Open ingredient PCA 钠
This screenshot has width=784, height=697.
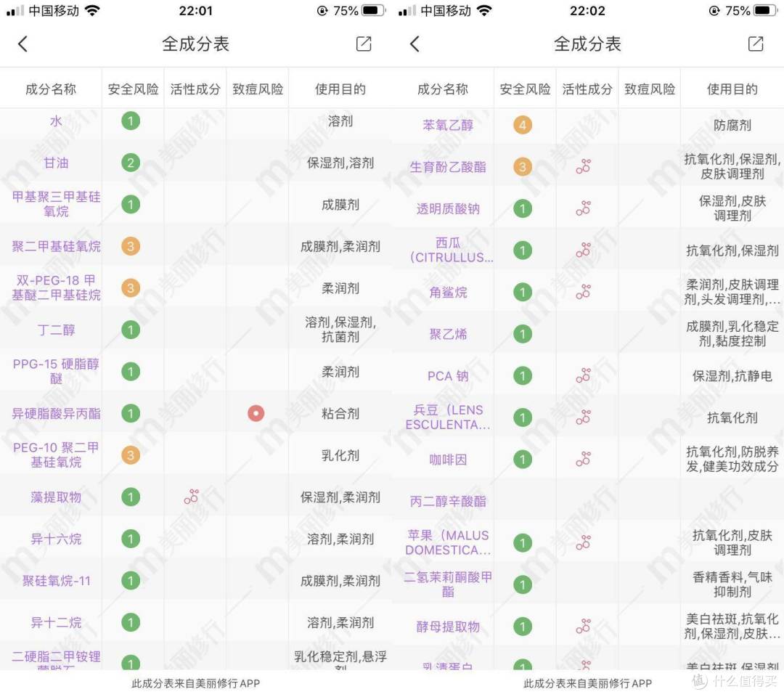point(448,375)
